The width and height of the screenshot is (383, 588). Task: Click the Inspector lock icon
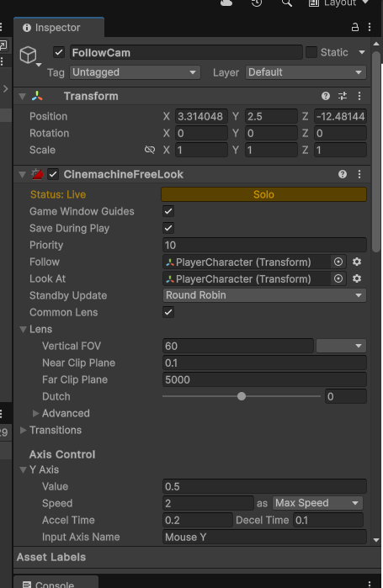point(354,28)
